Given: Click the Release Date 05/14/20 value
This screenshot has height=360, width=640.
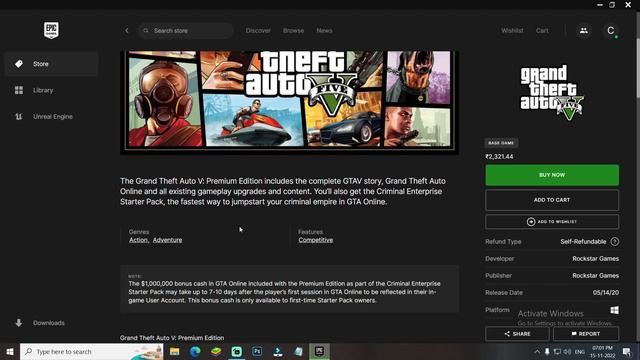Looking at the screenshot, I should click(x=606, y=293).
